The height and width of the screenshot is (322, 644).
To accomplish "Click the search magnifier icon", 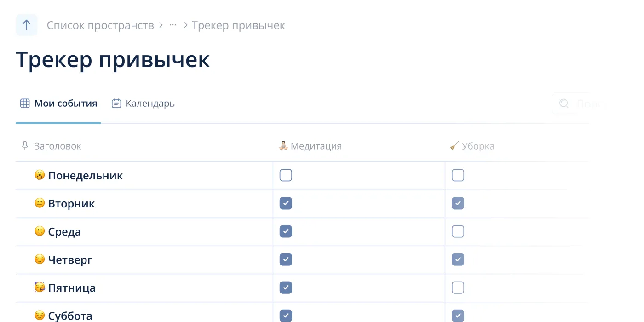I will click(564, 103).
